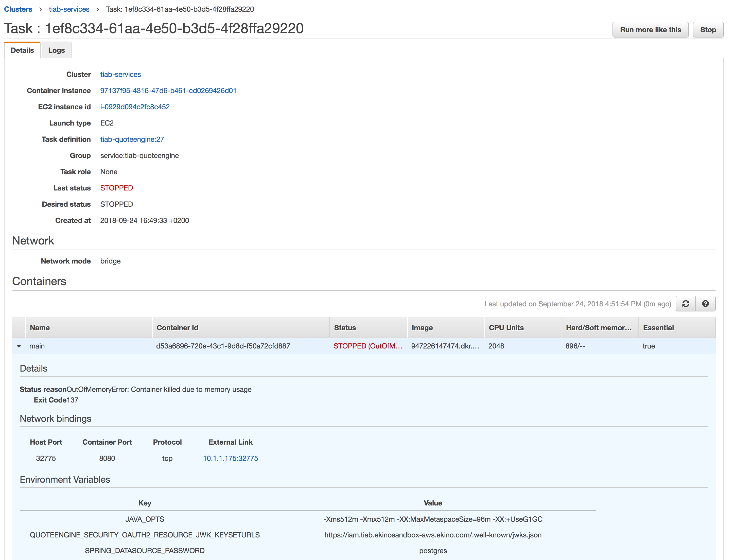Click the Last updated timestamp text
The height and width of the screenshot is (560, 736).
[x=578, y=304]
